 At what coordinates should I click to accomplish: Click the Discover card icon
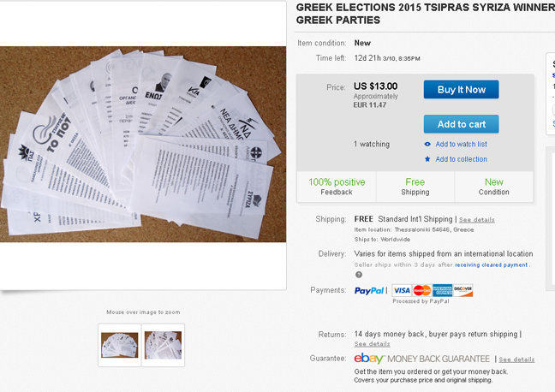pos(463,290)
